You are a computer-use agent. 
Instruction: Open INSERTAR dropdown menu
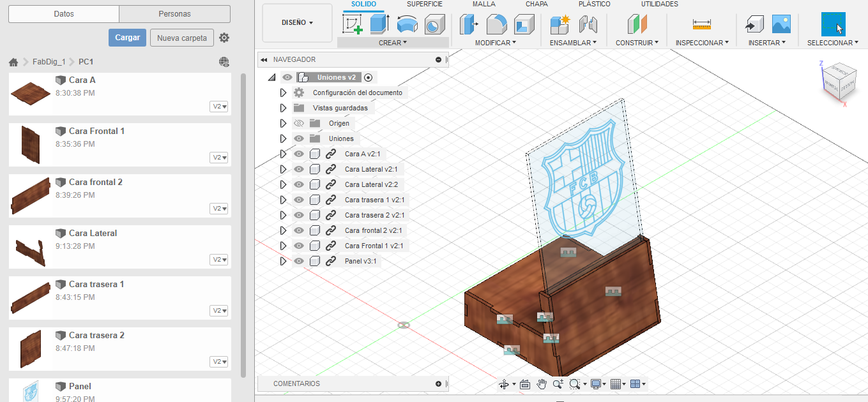coord(767,43)
